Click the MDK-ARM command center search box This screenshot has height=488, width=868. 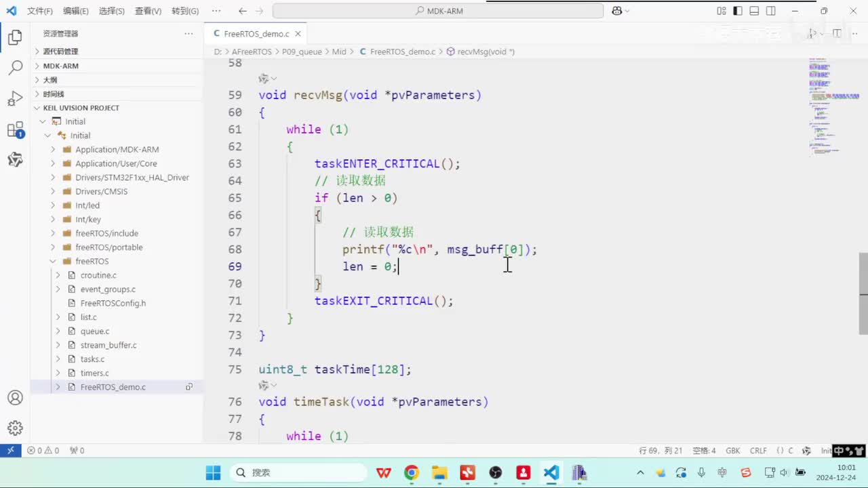tap(438, 11)
